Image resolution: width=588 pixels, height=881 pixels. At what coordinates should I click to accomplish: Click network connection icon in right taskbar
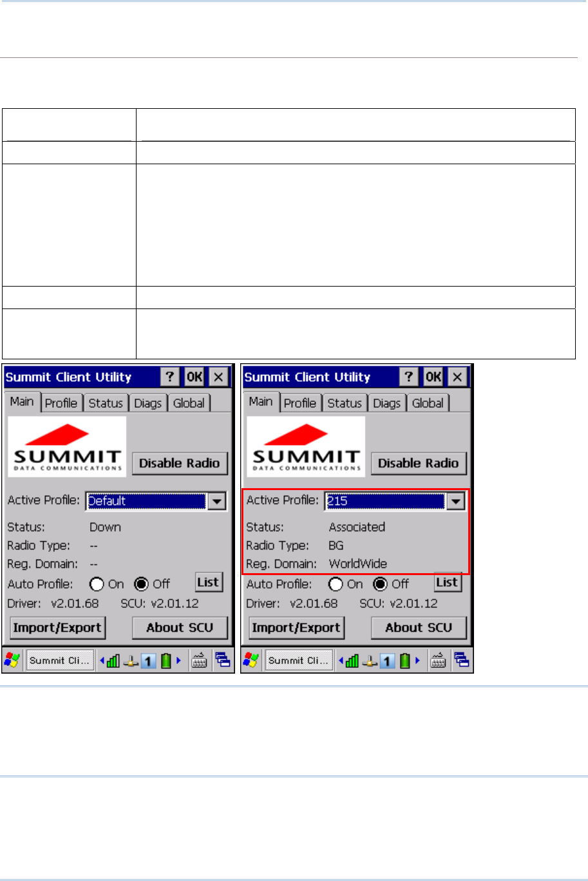pos(370,661)
